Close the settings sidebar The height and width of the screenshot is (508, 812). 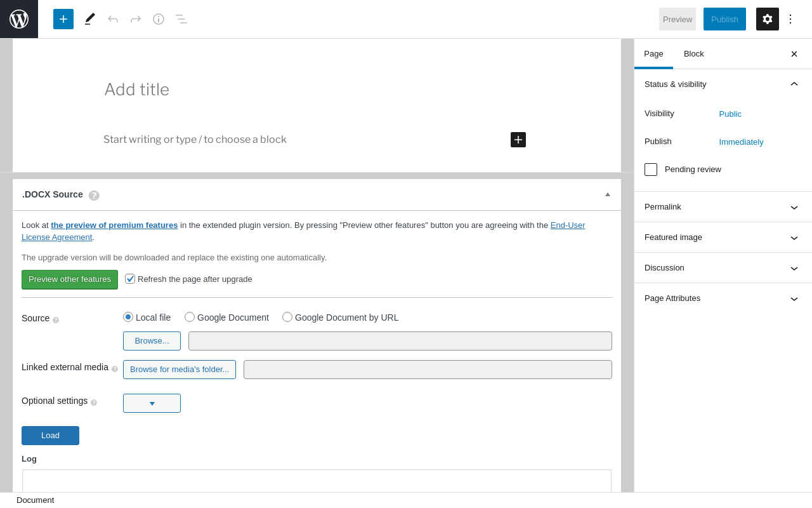794,54
